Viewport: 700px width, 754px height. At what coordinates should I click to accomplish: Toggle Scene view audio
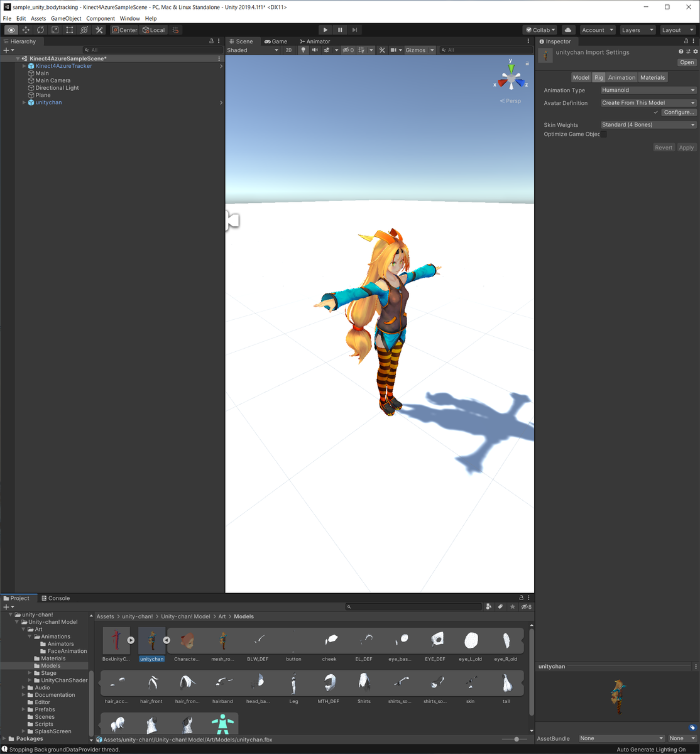point(314,50)
